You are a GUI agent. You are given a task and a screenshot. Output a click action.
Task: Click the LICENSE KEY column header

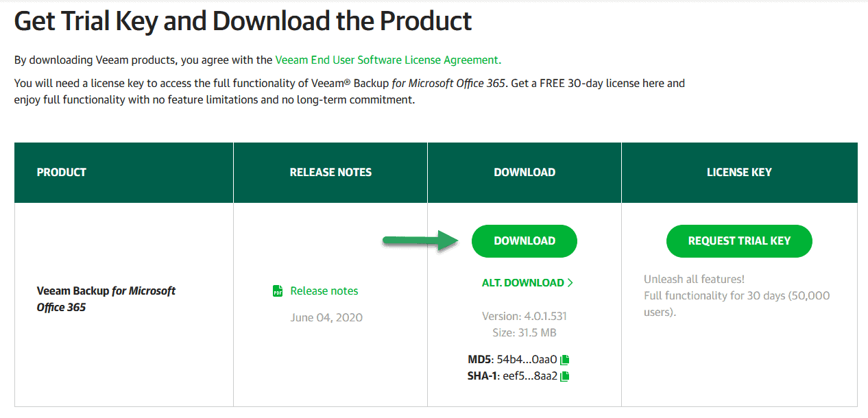click(739, 173)
